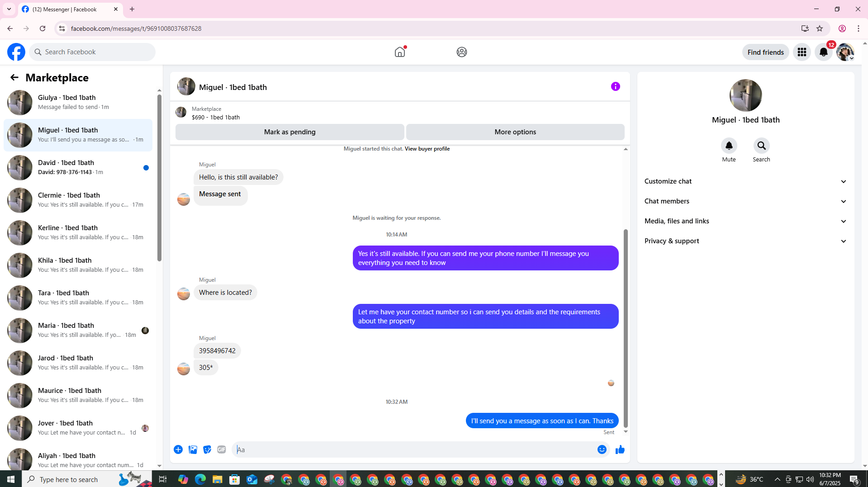
Task: Open the Chrome profile icon
Action: pyautogui.click(x=842, y=28)
